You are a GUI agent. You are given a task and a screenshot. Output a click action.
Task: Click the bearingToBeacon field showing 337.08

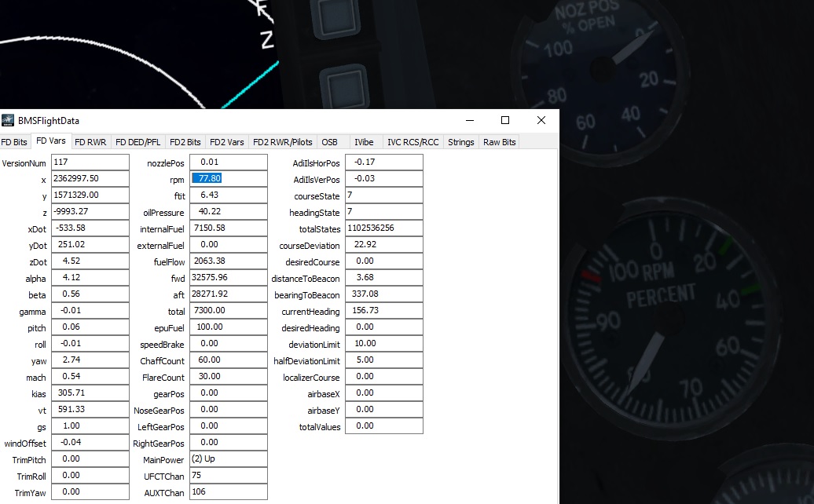384,294
